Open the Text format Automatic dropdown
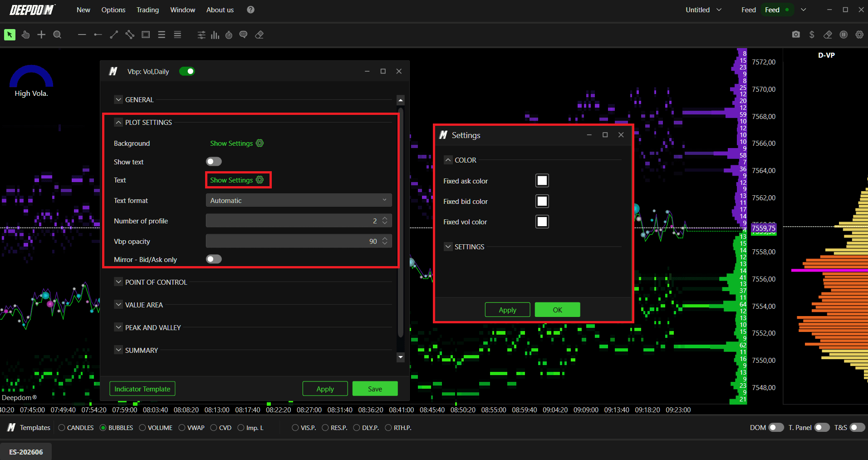The height and width of the screenshot is (460, 868). tap(299, 200)
